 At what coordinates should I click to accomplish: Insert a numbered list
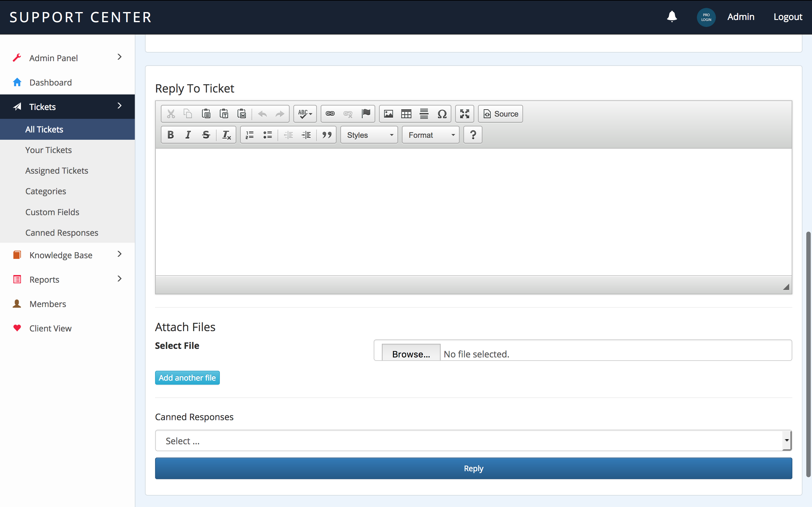coord(250,135)
